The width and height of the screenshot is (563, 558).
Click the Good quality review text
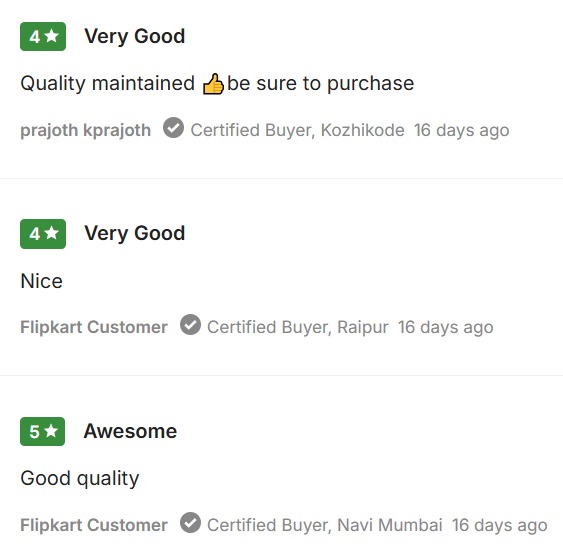[80, 479]
